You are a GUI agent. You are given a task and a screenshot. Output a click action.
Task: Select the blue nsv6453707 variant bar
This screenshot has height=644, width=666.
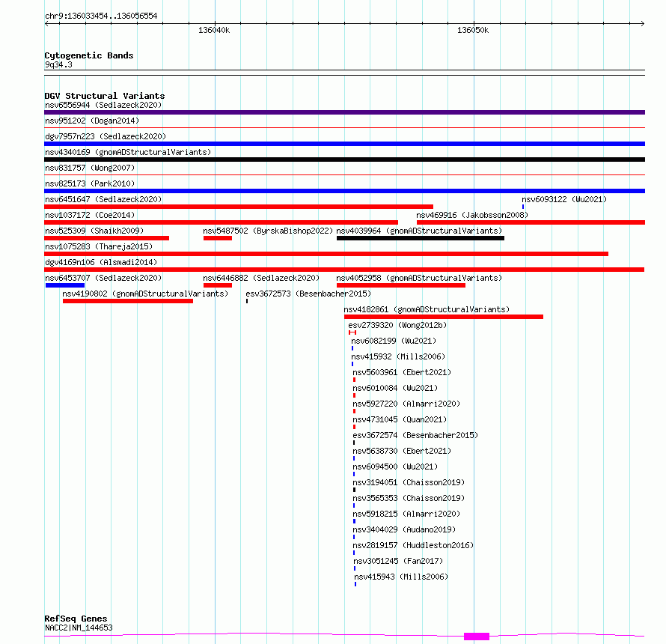(65, 285)
